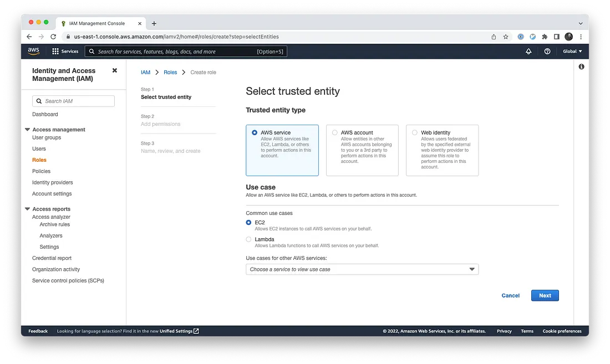Open Users in the sidebar

[39, 149]
